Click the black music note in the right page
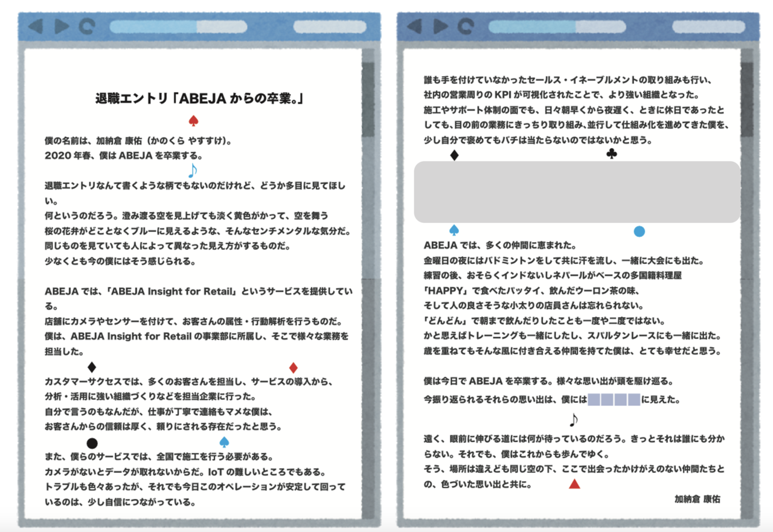Screen dimensions: 773x532 [574, 420]
